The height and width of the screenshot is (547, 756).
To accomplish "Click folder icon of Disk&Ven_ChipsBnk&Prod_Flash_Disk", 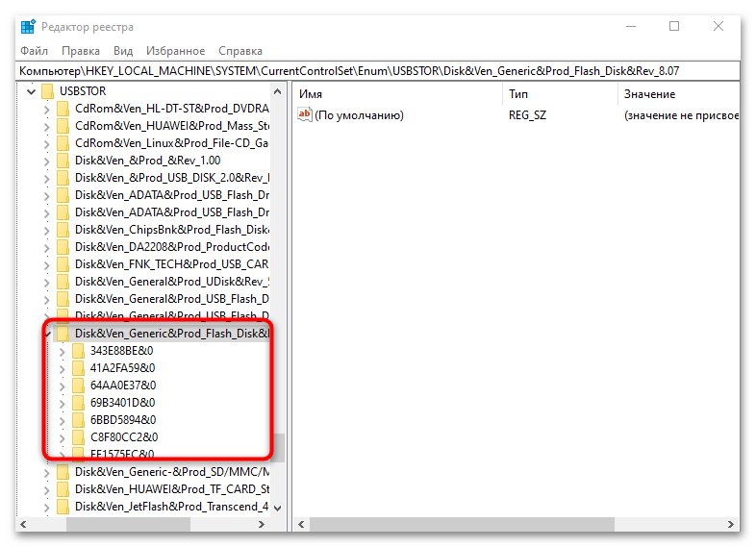I will pyautogui.click(x=63, y=230).
